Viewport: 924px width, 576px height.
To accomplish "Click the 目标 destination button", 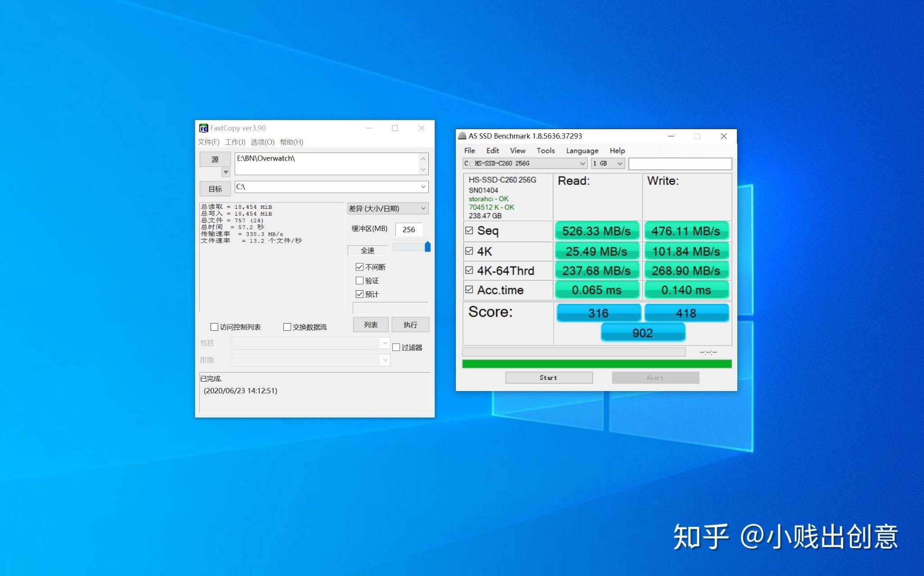I will coord(215,189).
